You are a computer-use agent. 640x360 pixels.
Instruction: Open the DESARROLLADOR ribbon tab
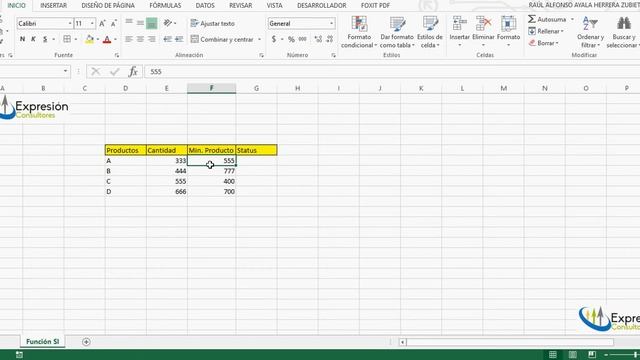click(322, 5)
